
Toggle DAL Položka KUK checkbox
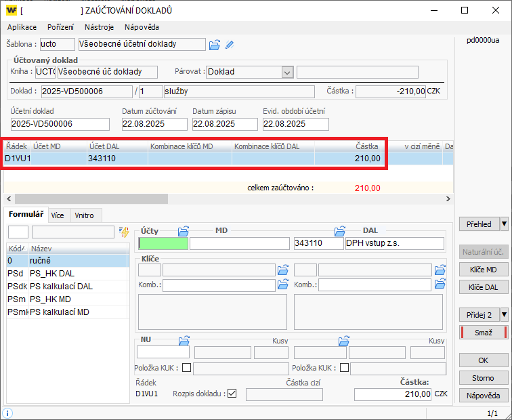[x=344, y=368]
